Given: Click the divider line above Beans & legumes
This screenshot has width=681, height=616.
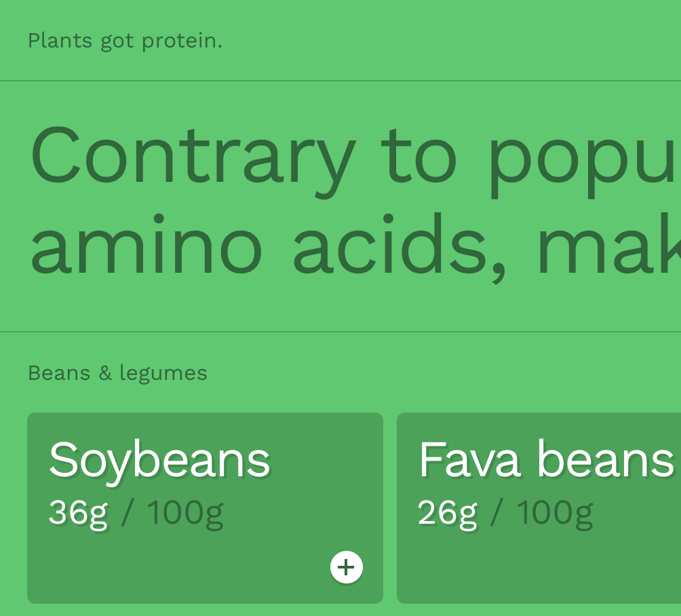Looking at the screenshot, I should (340, 332).
